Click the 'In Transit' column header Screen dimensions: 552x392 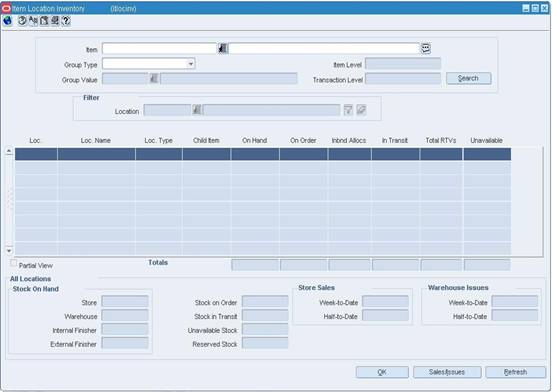tap(395, 141)
